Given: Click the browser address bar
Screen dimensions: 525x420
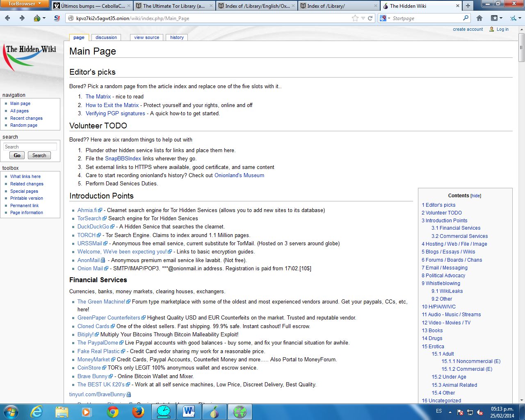Looking at the screenshot, I should click(x=209, y=18).
